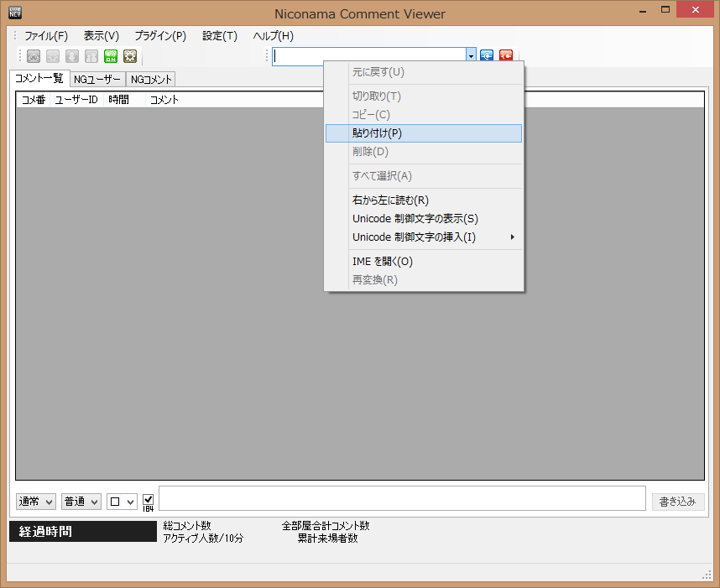Switch to the NGユーザー tab
Image resolution: width=720 pixels, height=588 pixels.
[x=97, y=80]
